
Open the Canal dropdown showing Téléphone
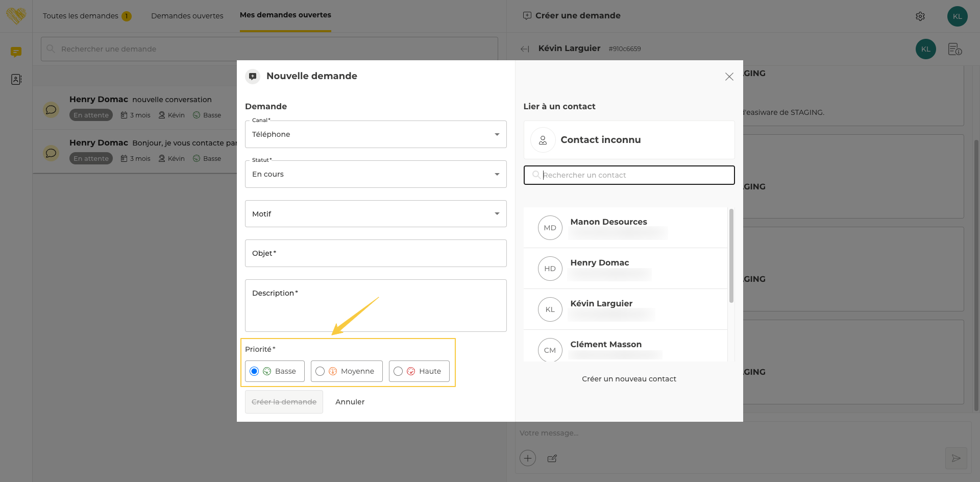[x=375, y=134]
